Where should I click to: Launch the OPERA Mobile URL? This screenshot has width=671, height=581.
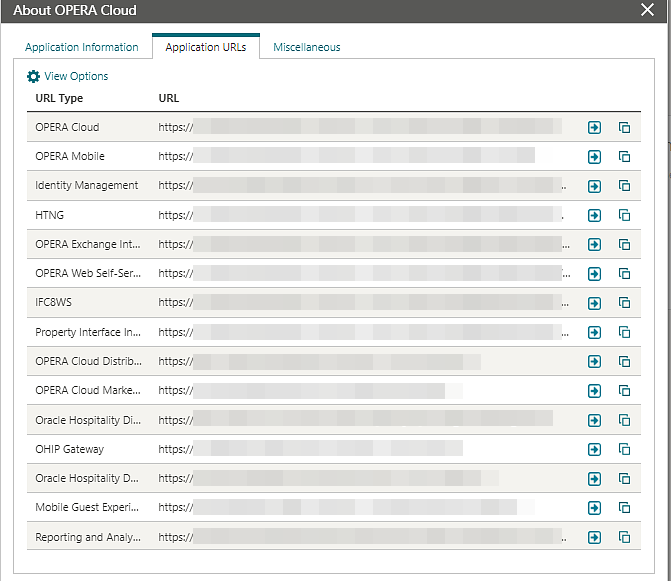pyautogui.click(x=594, y=157)
